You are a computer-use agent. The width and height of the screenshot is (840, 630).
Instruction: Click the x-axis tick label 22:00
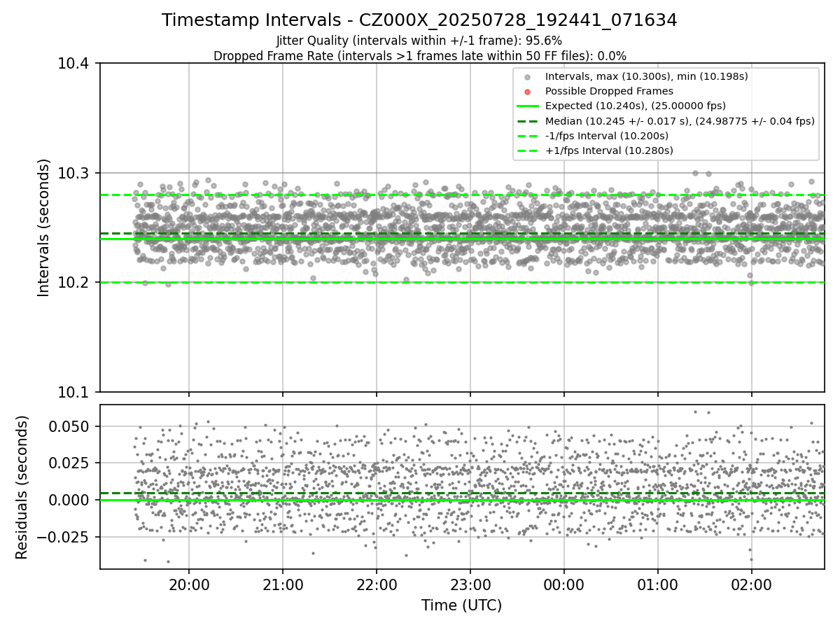tap(377, 584)
